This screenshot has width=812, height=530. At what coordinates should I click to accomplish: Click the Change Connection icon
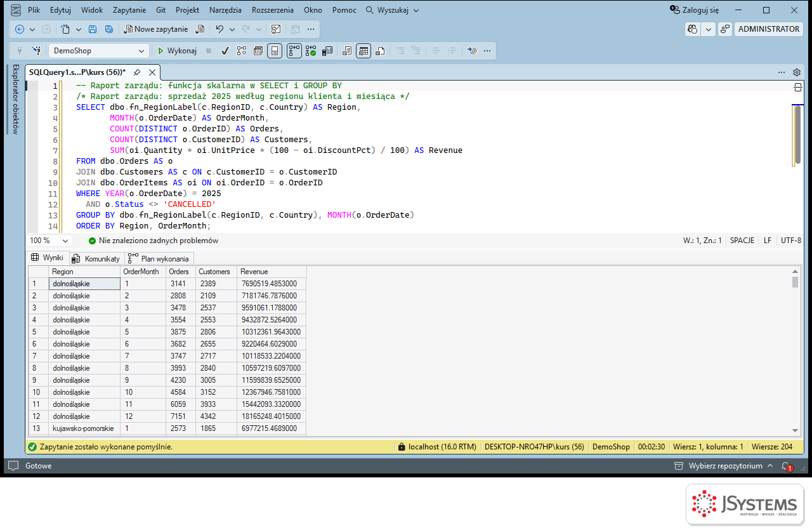click(x=37, y=51)
